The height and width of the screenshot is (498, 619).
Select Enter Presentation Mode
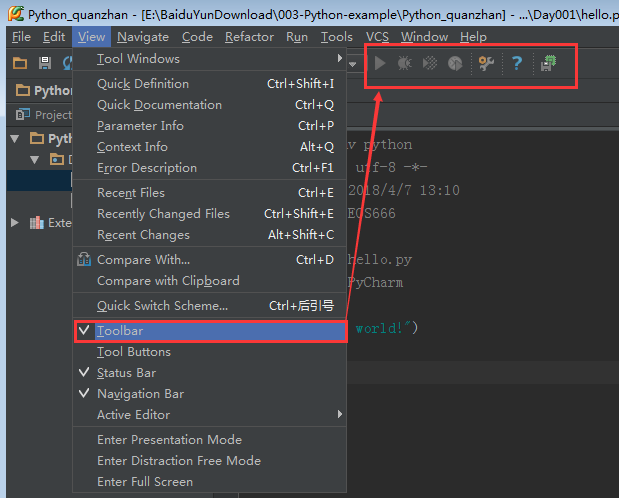(210, 440)
